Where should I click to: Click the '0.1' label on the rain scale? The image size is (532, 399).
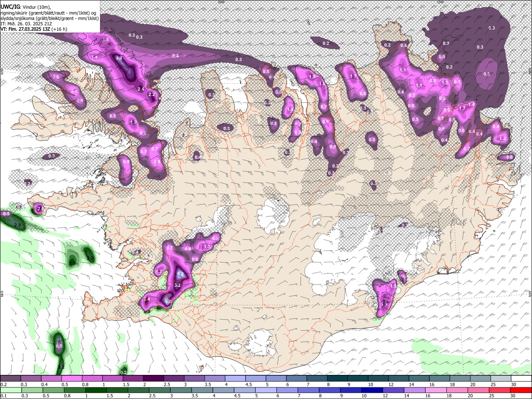click(x=3, y=396)
